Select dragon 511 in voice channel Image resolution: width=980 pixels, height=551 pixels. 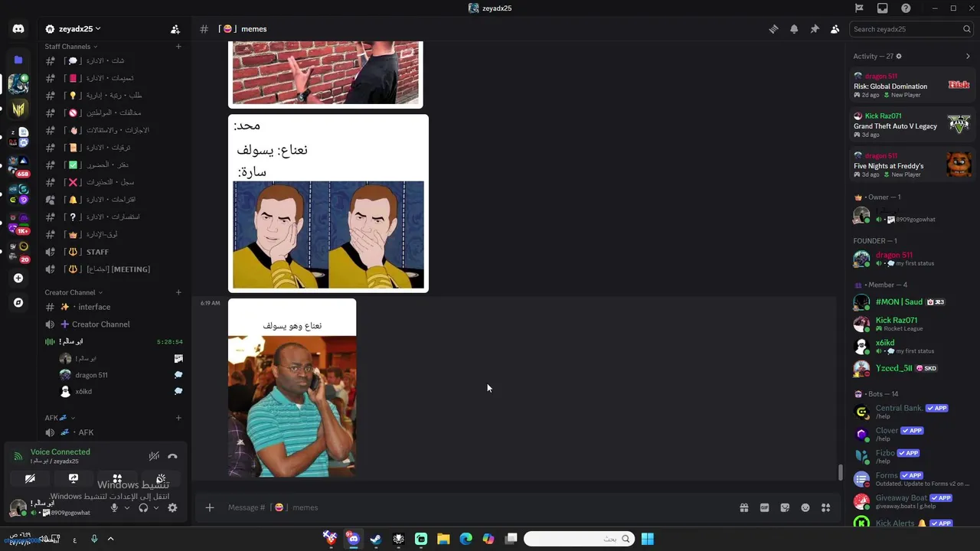click(x=121, y=375)
